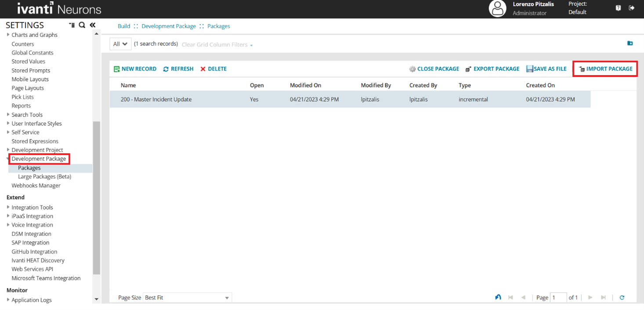The height and width of the screenshot is (310, 644).
Task: Click the folder icon above the grid
Action: 630,43
